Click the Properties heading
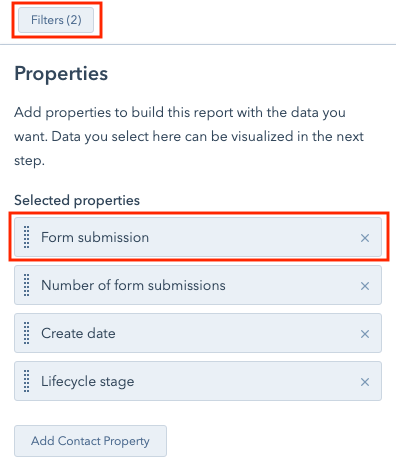 61,74
